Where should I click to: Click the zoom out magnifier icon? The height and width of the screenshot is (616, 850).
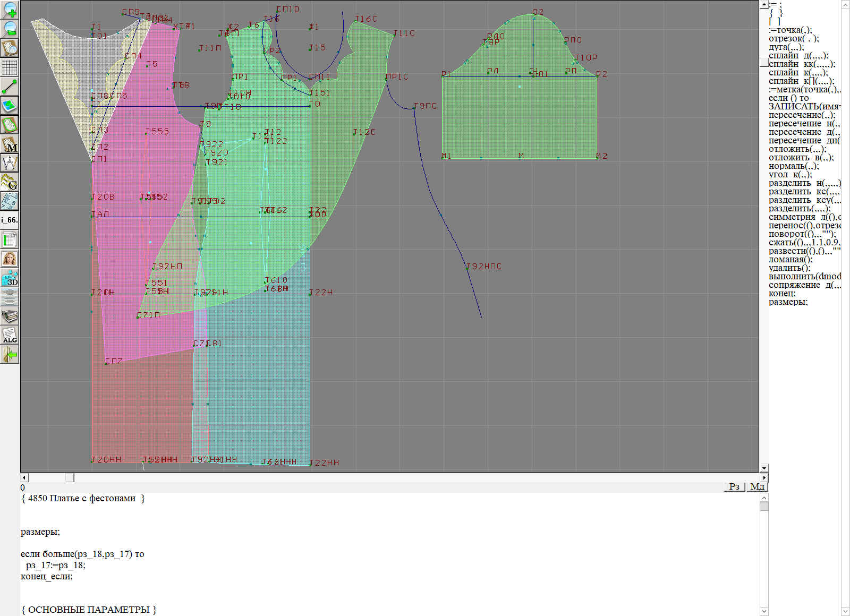click(x=10, y=29)
